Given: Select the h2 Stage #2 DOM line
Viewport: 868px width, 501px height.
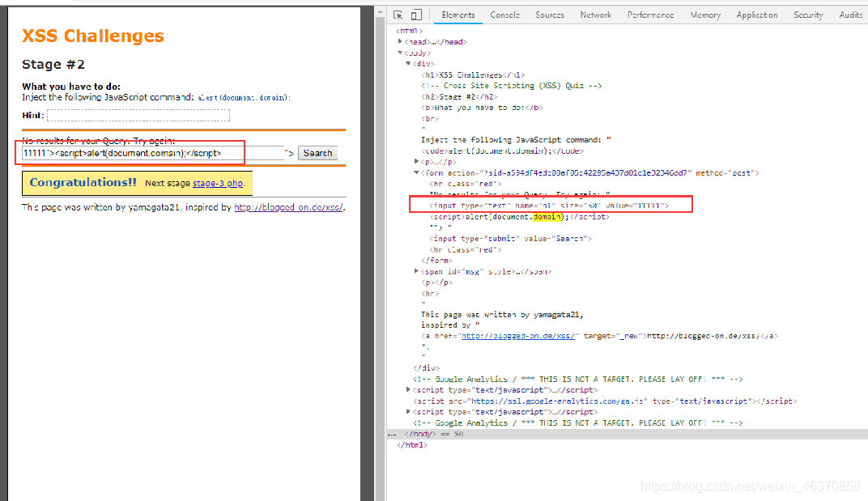Looking at the screenshot, I should click(x=459, y=97).
